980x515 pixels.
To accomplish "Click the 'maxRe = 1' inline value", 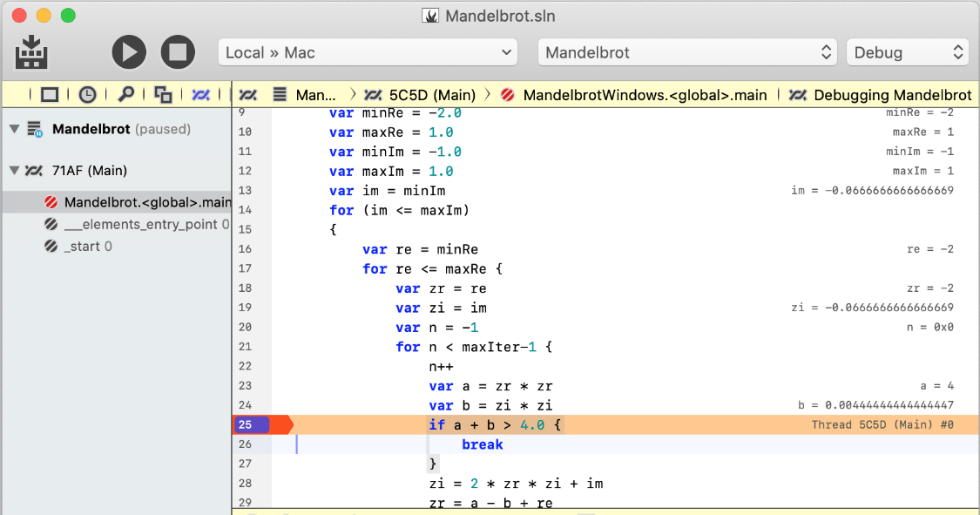I will pos(923,132).
